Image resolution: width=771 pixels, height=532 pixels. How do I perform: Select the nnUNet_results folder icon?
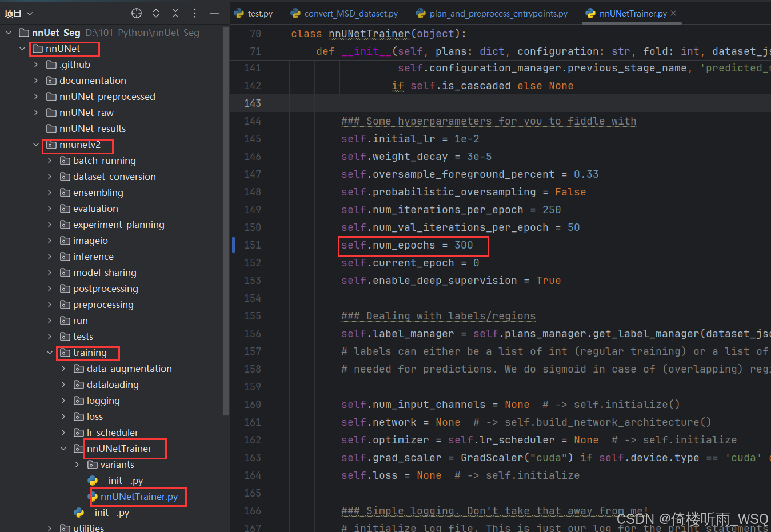coord(51,129)
